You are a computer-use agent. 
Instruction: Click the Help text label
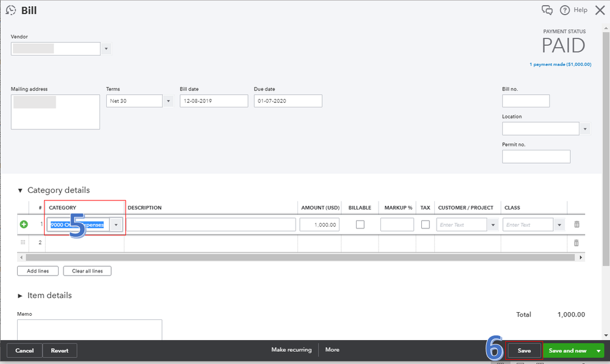coord(581,10)
